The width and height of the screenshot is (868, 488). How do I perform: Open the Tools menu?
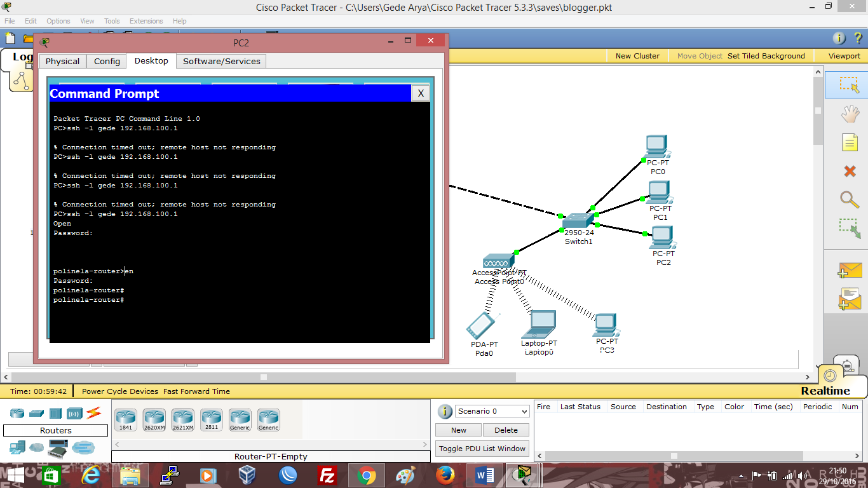(112, 21)
